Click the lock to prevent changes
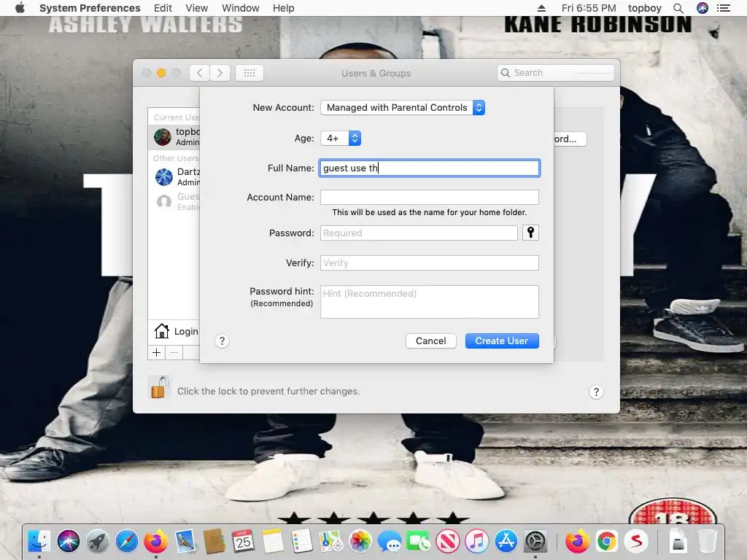Screen dimensions: 747x560 tap(160, 386)
